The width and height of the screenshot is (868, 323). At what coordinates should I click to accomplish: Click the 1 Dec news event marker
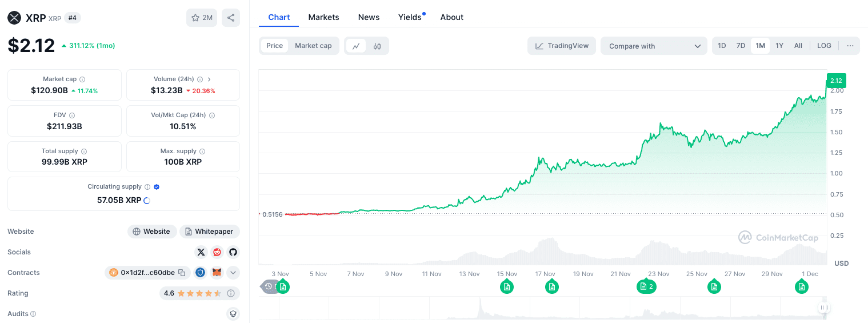click(802, 286)
